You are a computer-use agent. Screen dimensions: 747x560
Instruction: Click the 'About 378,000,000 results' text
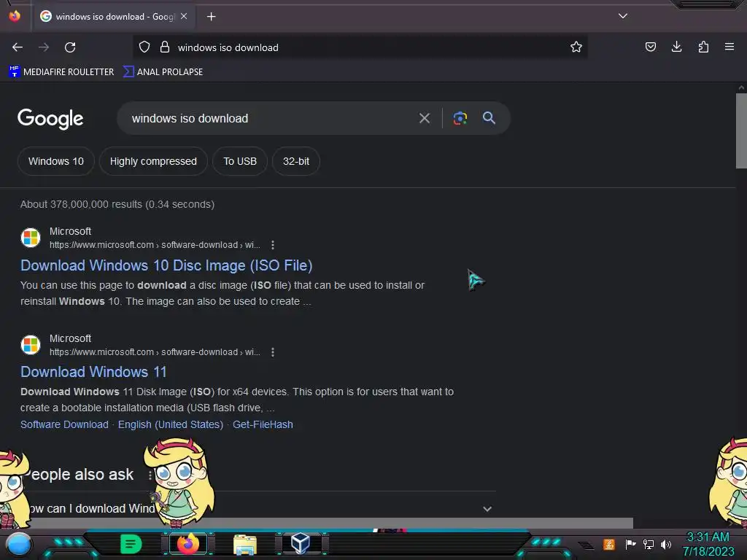coord(117,204)
